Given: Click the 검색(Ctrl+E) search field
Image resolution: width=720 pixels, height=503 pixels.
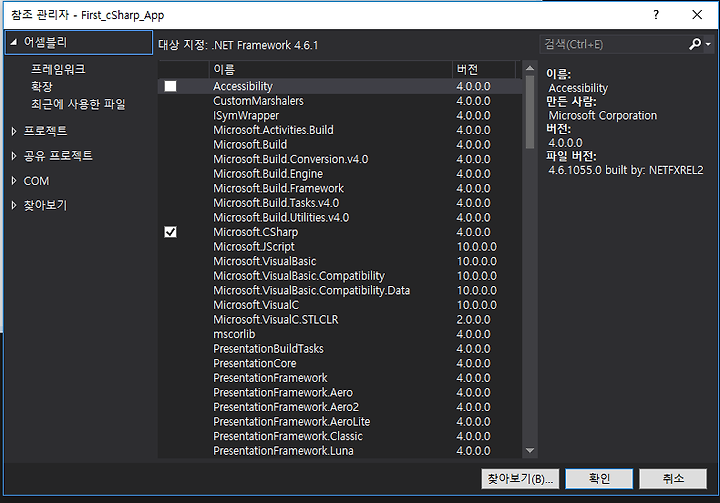Looking at the screenshot, I should [x=614, y=45].
